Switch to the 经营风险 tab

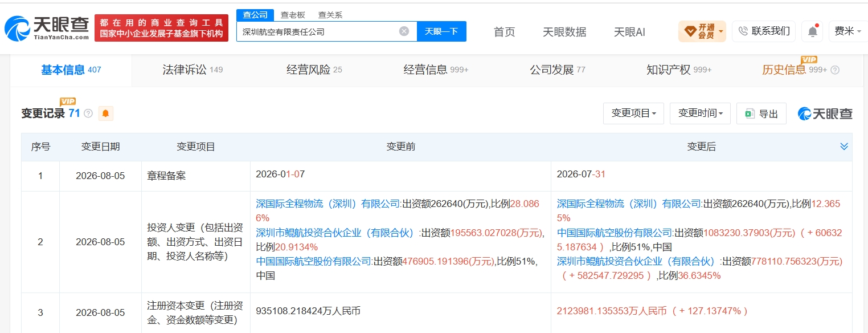tap(314, 70)
